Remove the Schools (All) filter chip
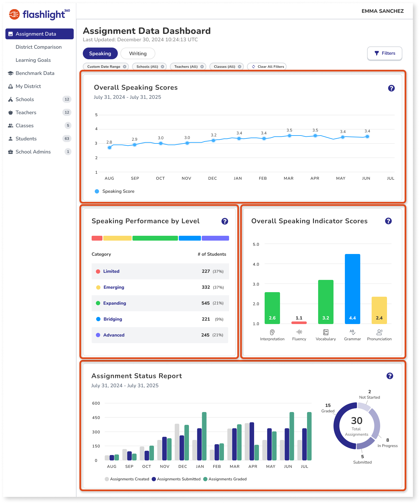The width and height of the screenshot is (420, 504). tap(162, 67)
